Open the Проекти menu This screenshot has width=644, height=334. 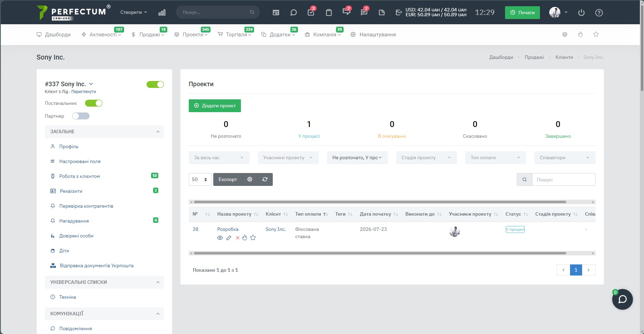tap(191, 35)
